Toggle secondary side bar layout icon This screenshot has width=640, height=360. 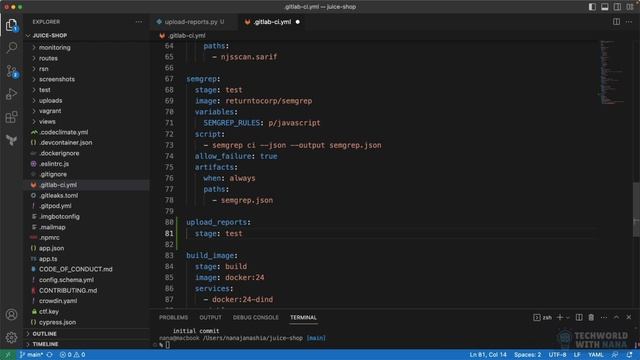617,7
